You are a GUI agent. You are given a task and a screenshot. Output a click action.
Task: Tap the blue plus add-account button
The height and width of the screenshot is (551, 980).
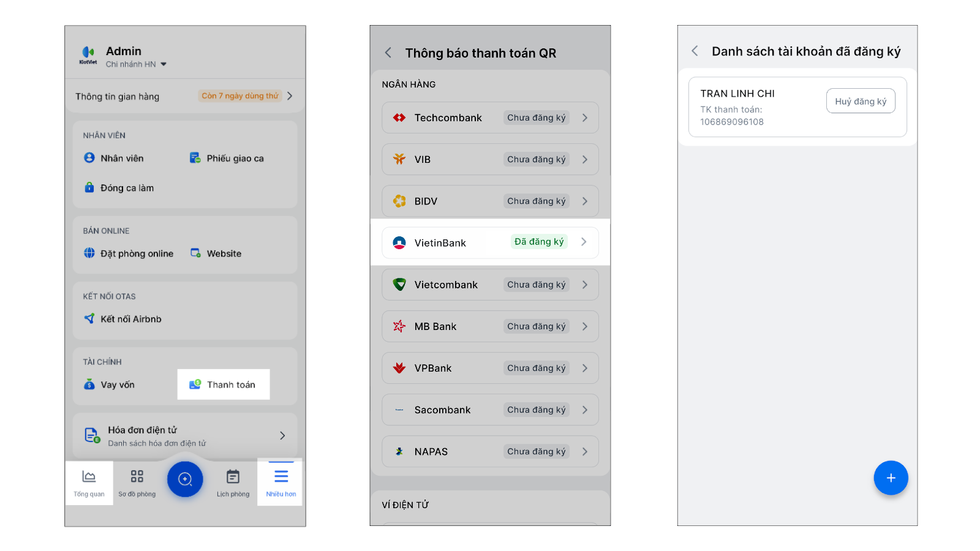891,478
